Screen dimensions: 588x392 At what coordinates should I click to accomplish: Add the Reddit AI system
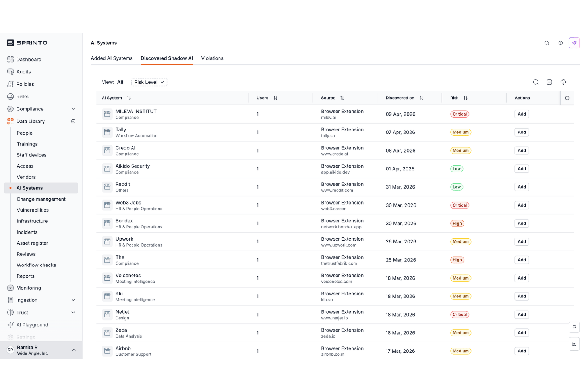click(x=522, y=187)
